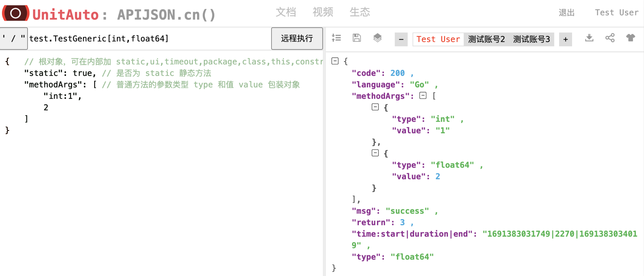
Task: Click the layers stack icon
Action: click(x=377, y=38)
